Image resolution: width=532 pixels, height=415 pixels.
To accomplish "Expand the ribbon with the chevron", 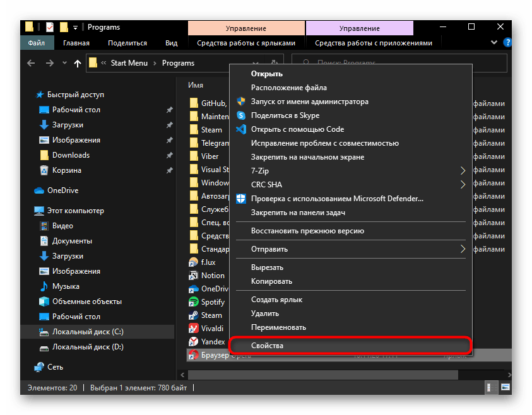I will click(x=494, y=43).
